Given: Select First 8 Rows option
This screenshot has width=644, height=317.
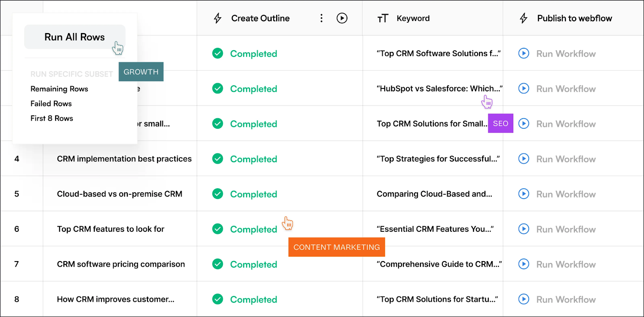Looking at the screenshot, I should 52,118.
